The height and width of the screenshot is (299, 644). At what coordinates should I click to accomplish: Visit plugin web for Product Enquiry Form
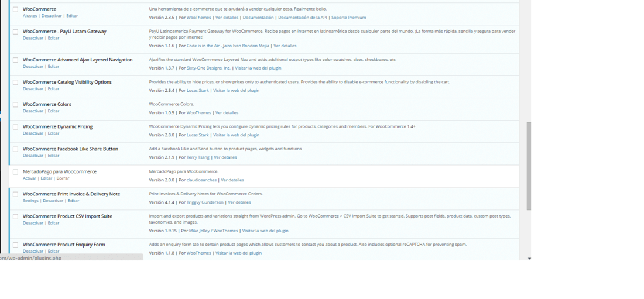point(239,253)
